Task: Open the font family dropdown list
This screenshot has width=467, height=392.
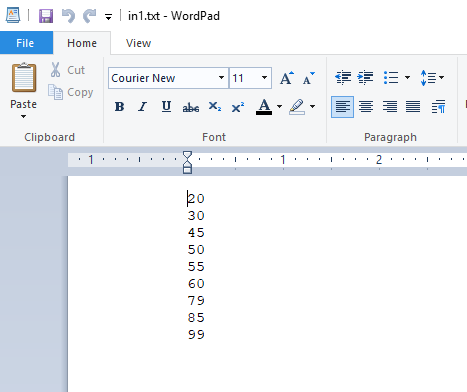Action: (x=221, y=78)
